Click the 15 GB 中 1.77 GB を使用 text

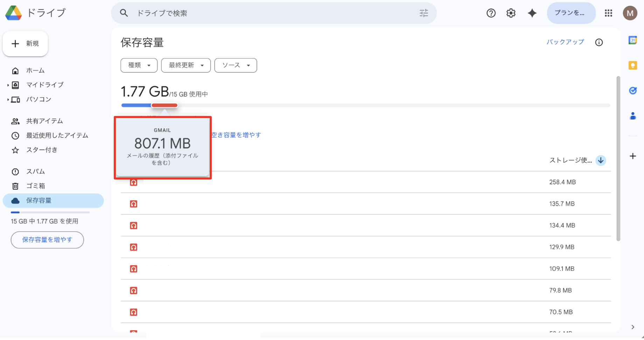coord(44,221)
